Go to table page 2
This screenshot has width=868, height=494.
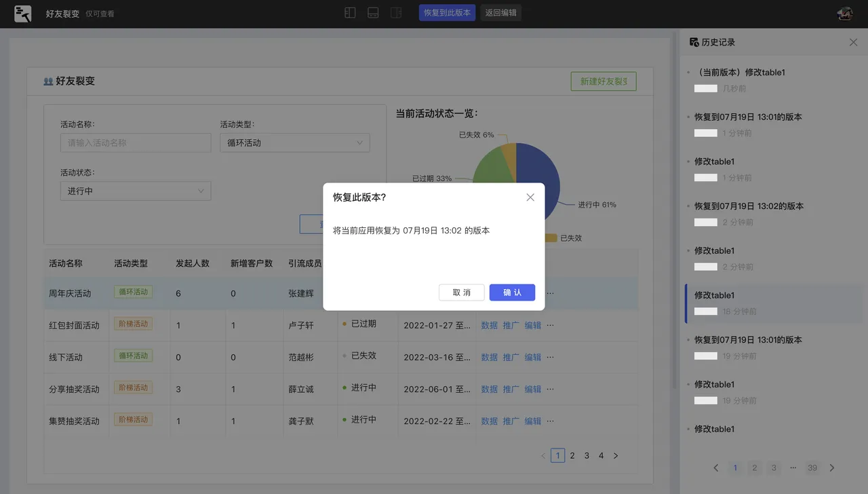click(572, 455)
